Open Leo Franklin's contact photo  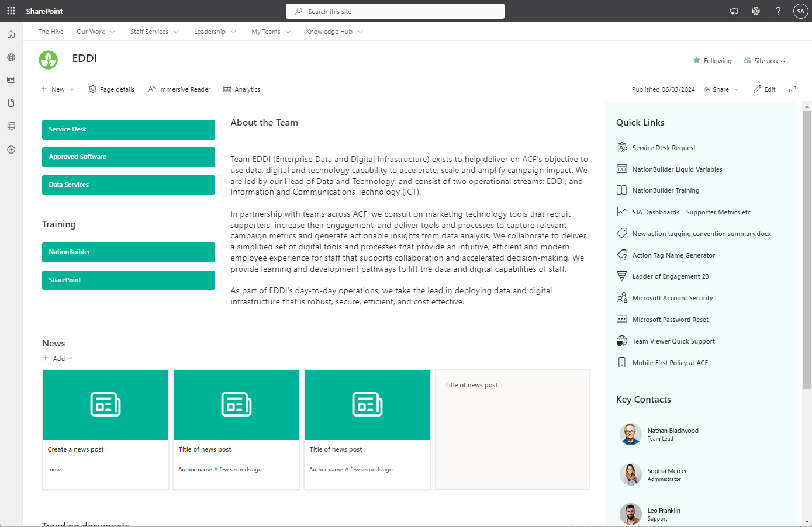[631, 514]
